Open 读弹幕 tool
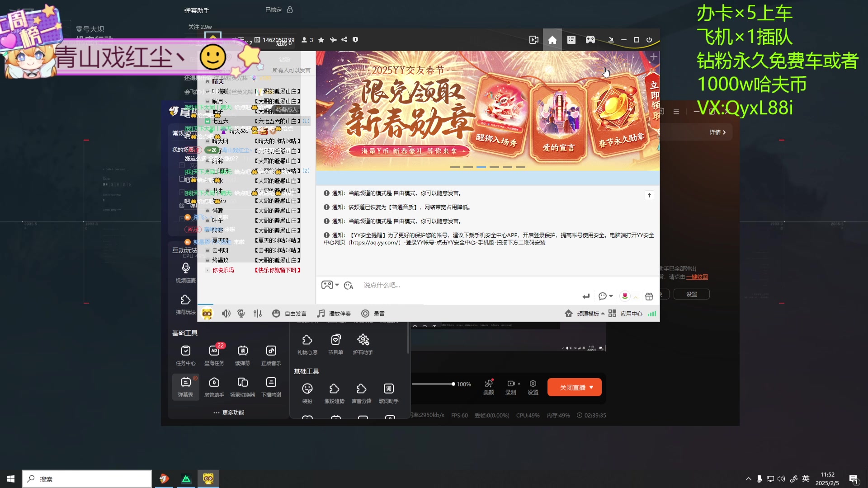The image size is (868, 488). click(242, 355)
